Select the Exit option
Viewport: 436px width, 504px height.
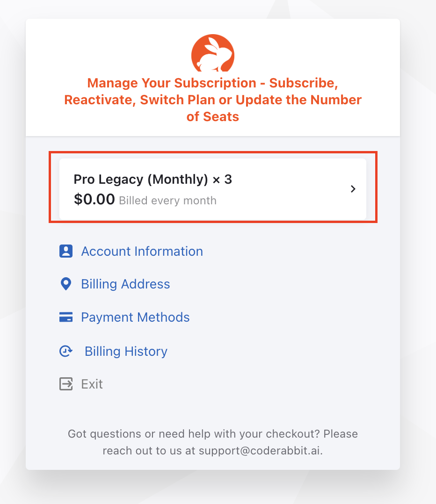[92, 384]
